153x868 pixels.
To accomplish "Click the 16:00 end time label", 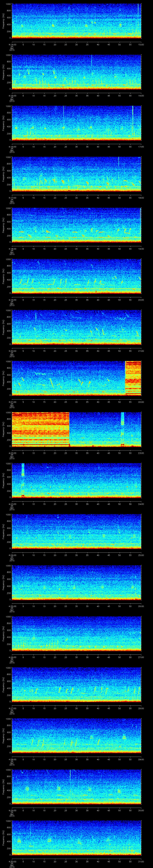I will point(141,96).
